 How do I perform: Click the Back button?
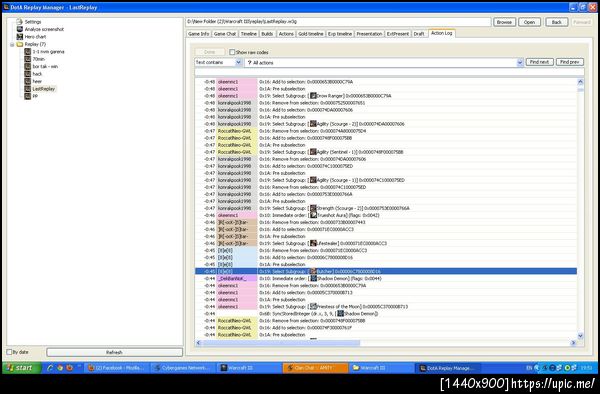(557, 22)
